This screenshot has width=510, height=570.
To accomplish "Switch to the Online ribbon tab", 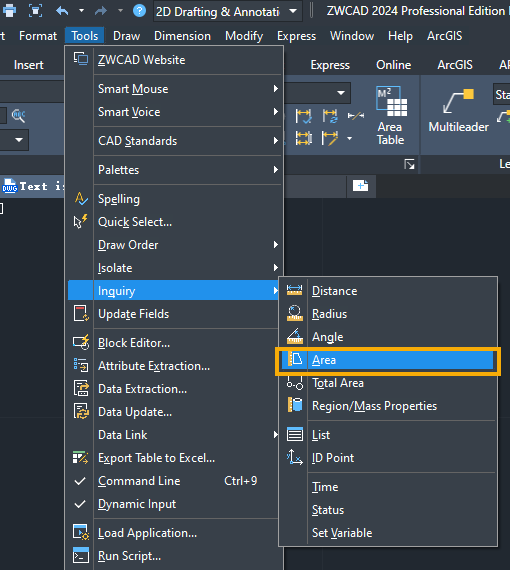I will tap(394, 65).
